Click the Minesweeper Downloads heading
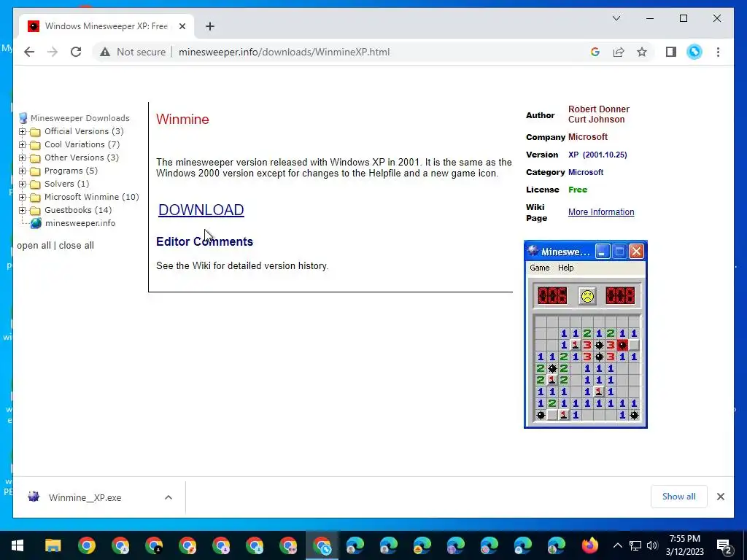Image resolution: width=747 pixels, height=560 pixels. click(x=80, y=117)
